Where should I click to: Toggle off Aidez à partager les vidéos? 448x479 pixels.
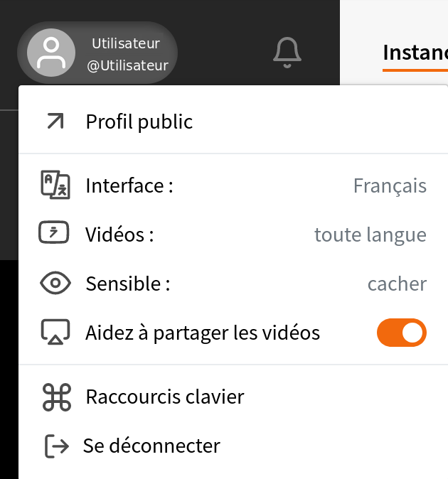(x=402, y=333)
